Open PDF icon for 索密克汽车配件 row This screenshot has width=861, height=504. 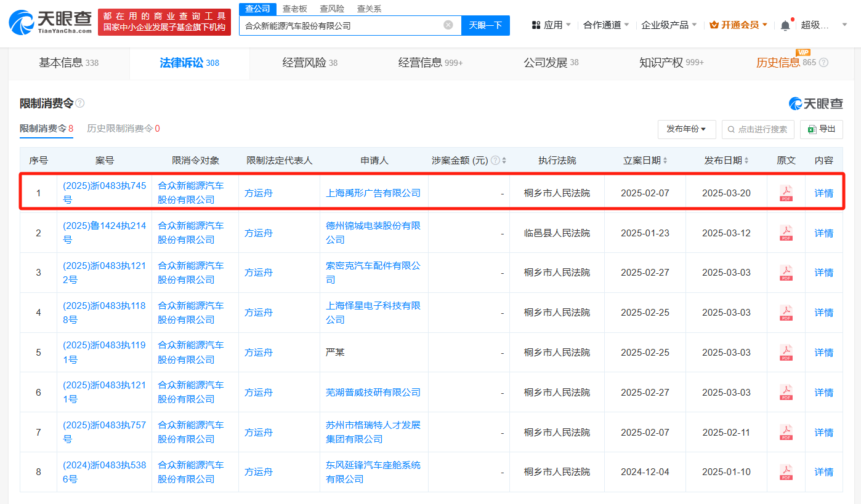pyautogui.click(x=786, y=273)
